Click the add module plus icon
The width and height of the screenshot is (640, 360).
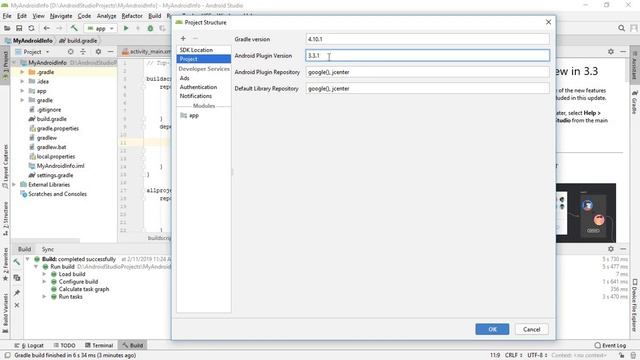(183, 38)
